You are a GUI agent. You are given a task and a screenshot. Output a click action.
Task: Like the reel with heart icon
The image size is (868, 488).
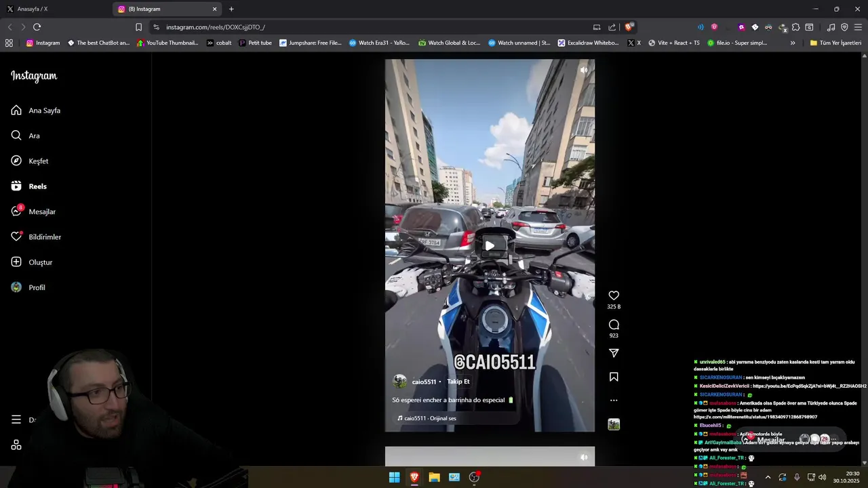pyautogui.click(x=614, y=296)
